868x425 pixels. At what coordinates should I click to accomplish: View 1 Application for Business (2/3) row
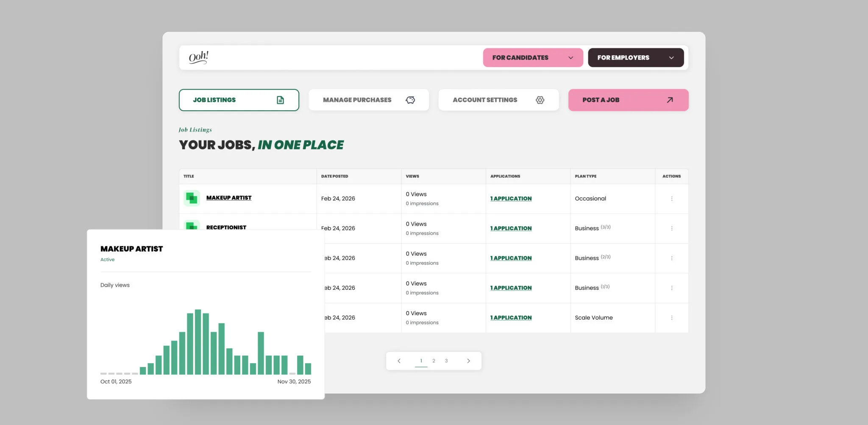(x=511, y=258)
